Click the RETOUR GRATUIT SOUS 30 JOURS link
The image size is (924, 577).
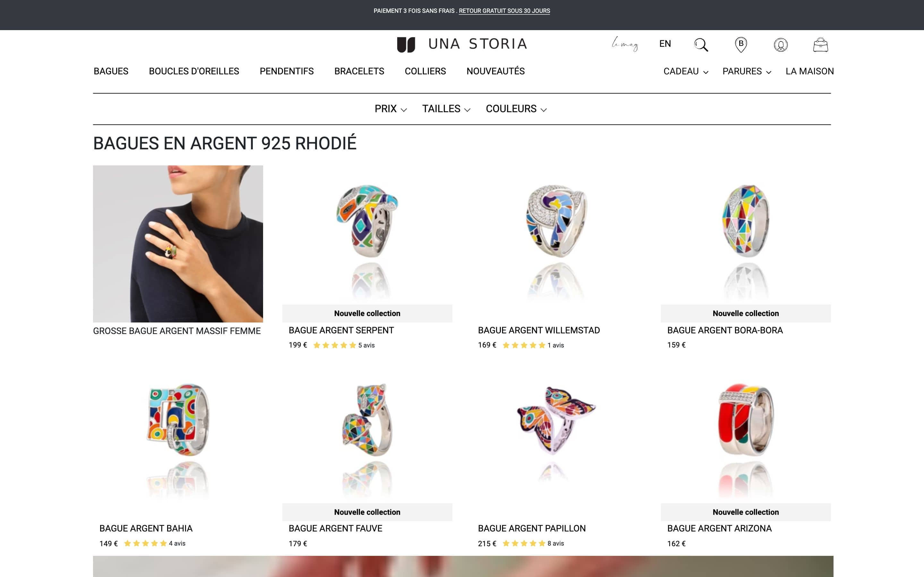[505, 11]
